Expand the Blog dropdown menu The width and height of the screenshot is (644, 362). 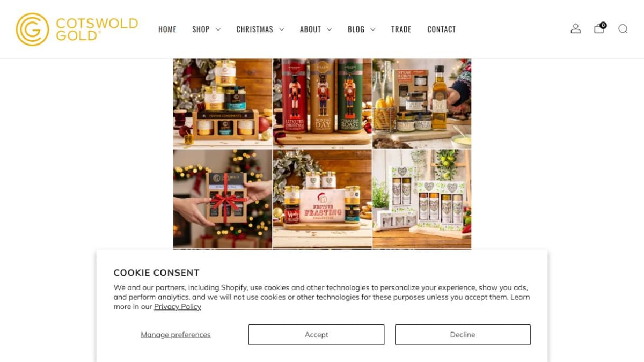[361, 29]
